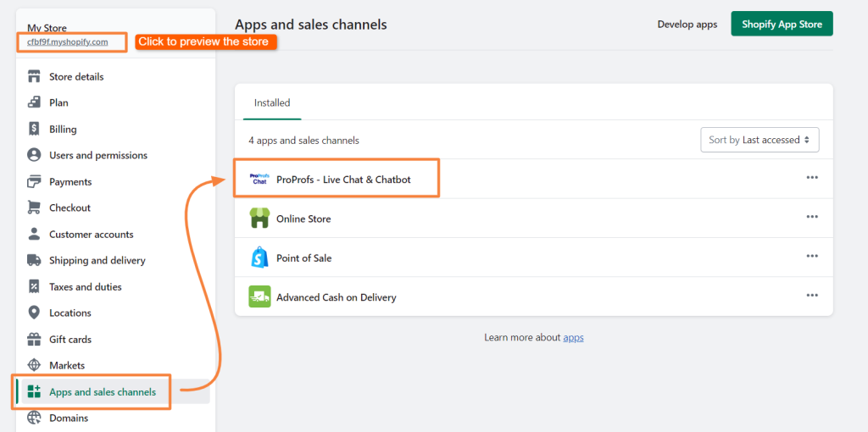
Task: Switch to the Installed tab
Action: pos(272,102)
